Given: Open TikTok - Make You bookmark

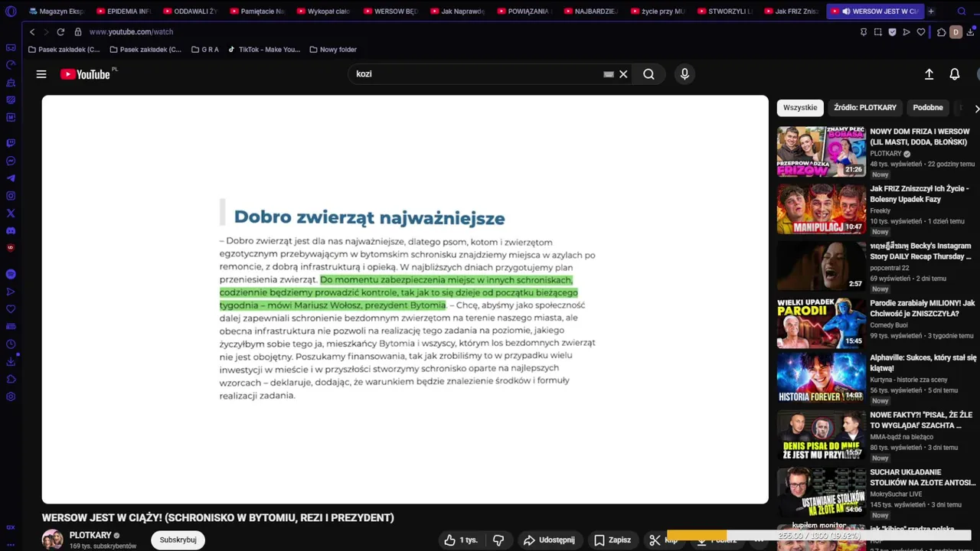Looking at the screenshot, I should [x=264, y=50].
